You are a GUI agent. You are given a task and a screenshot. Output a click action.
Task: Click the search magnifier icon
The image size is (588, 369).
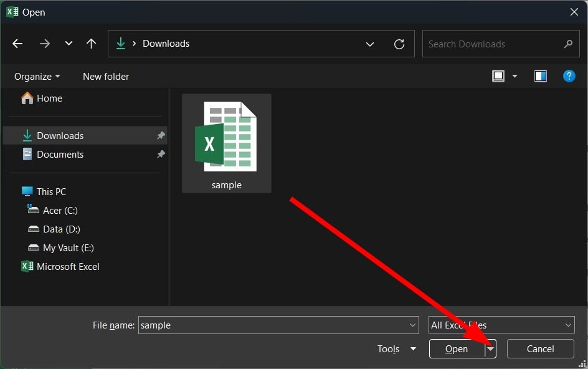(568, 44)
